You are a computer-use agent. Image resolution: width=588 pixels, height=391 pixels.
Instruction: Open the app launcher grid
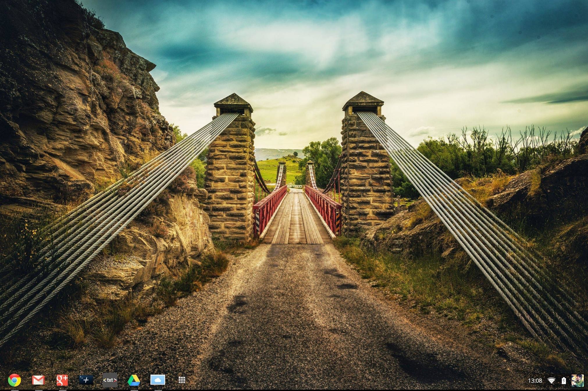pos(182,380)
